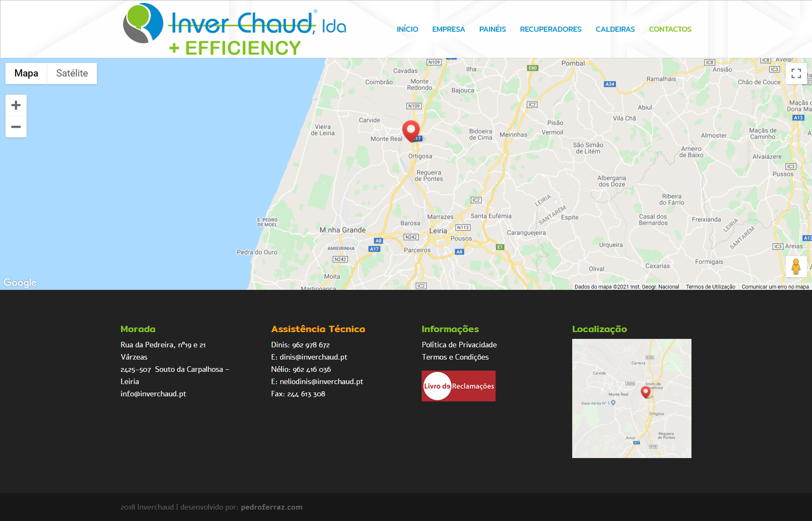
Task: Open the RECUPERADORES menu
Action: pyautogui.click(x=551, y=29)
